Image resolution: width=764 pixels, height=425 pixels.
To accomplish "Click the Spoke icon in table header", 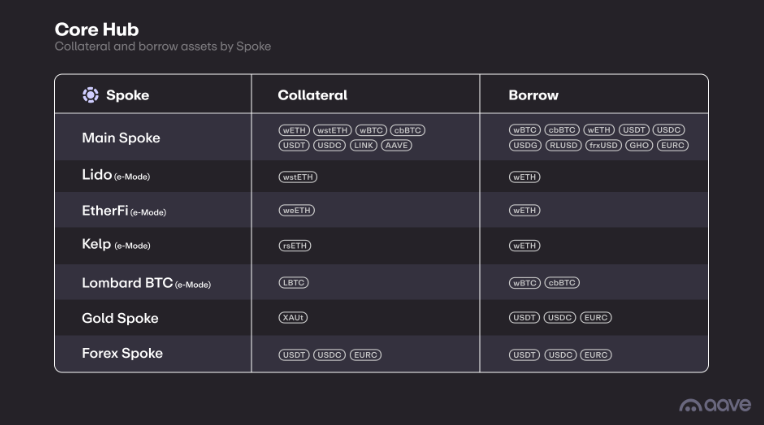I will click(x=90, y=95).
